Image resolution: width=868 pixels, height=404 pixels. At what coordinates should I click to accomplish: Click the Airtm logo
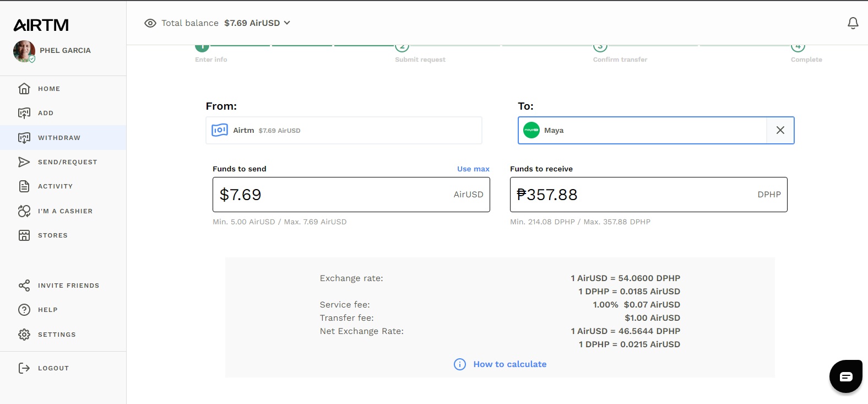pyautogui.click(x=41, y=25)
